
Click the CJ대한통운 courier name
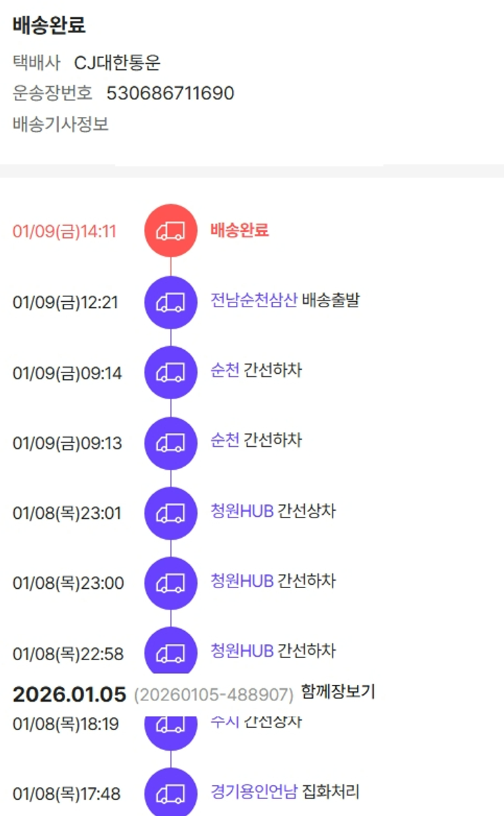(118, 63)
